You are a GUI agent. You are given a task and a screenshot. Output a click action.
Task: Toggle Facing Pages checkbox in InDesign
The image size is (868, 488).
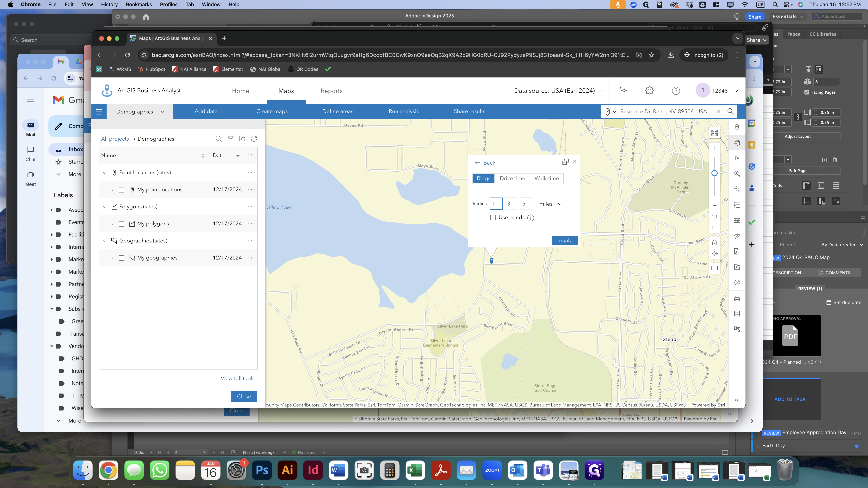coord(807,92)
